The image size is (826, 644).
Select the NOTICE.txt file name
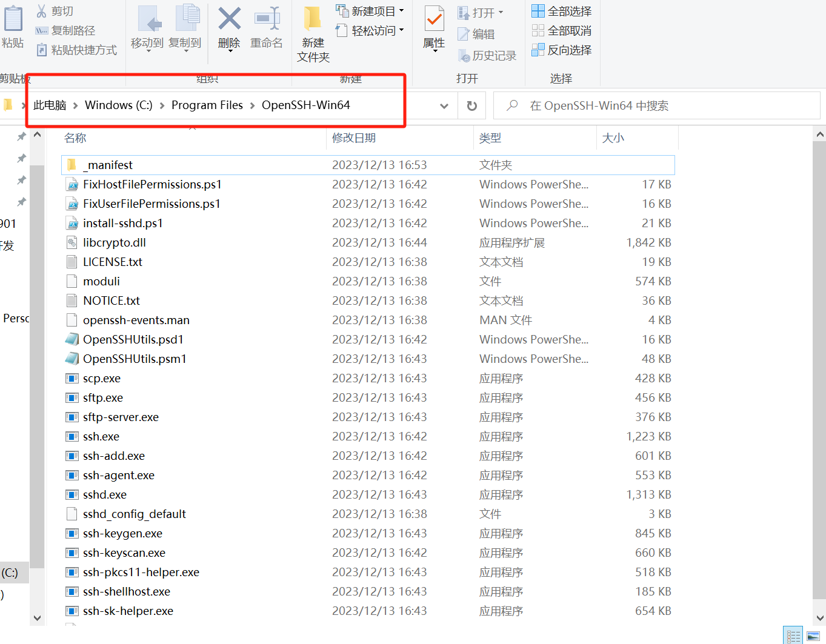pyautogui.click(x=112, y=300)
